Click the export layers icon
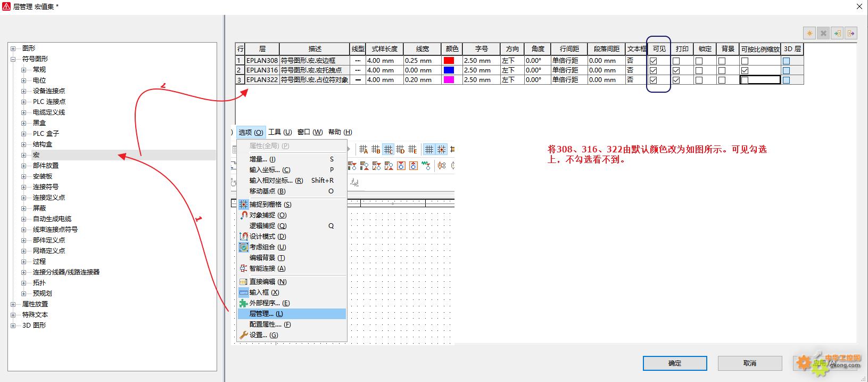This screenshot has height=382, width=868. (851, 33)
